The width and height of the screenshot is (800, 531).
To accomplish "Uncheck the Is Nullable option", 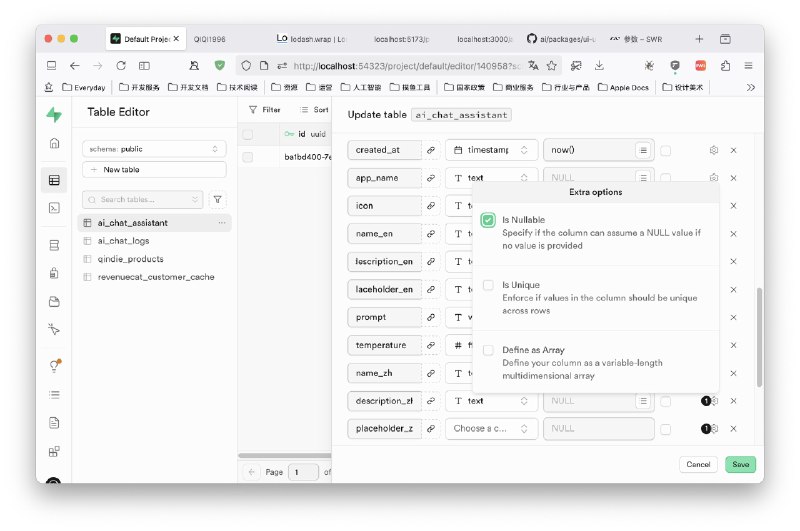I will click(x=488, y=220).
